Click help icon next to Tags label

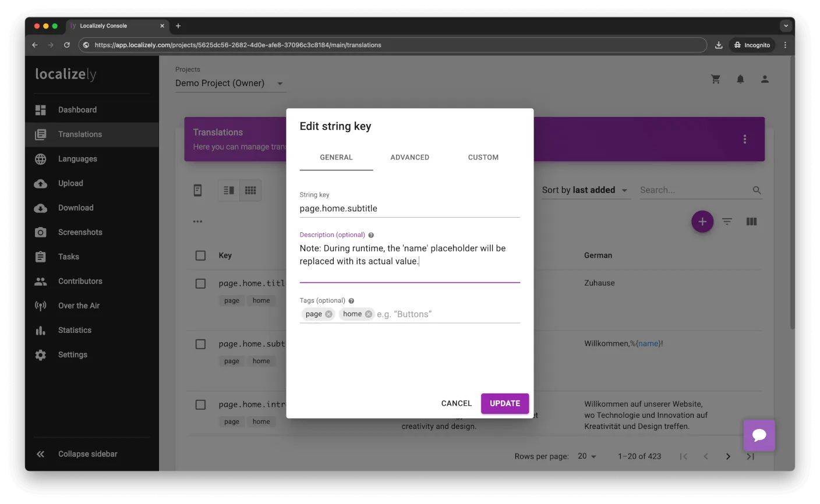coord(351,301)
